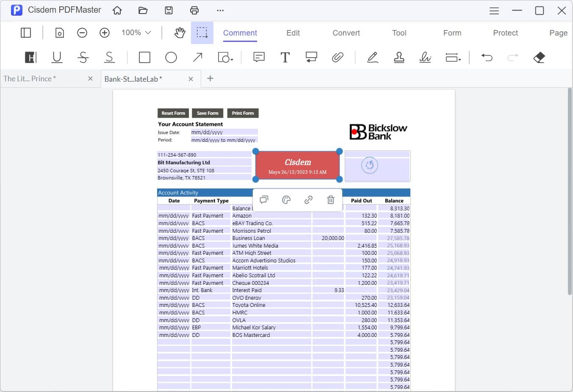Print the document via printer icon
Image resolution: width=573 pixels, height=392 pixels.
[194, 11]
